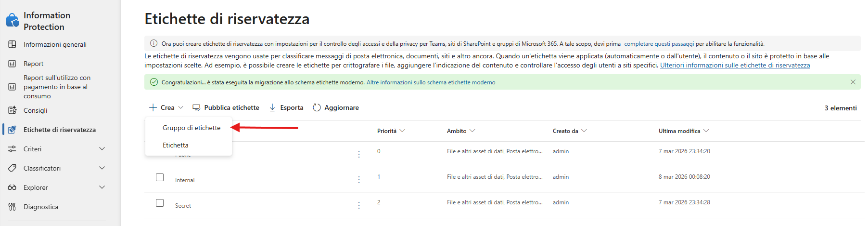Expand the Classificatori sidebar section
The image size is (868, 226).
click(102, 168)
